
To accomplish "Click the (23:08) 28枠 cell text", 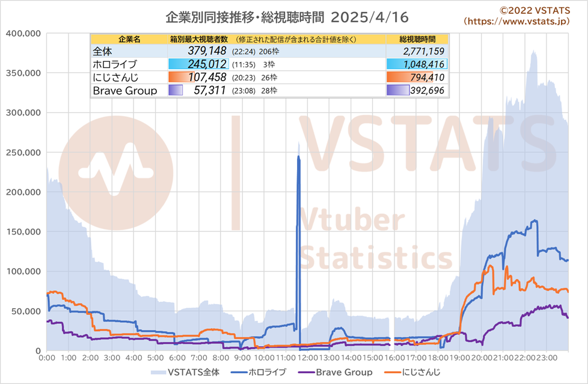I will pos(255,91).
